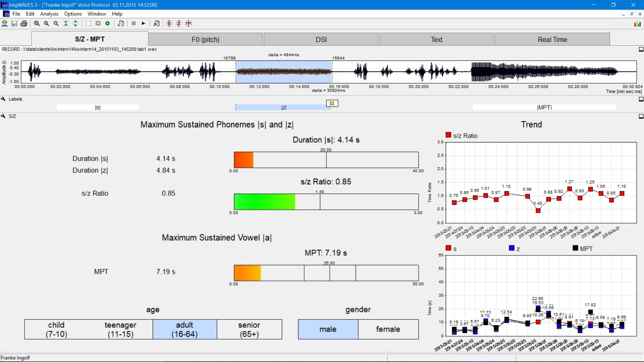This screenshot has width=644, height=362.
Task: Switch to the F0 (pitch) tab
Action: [x=205, y=40]
